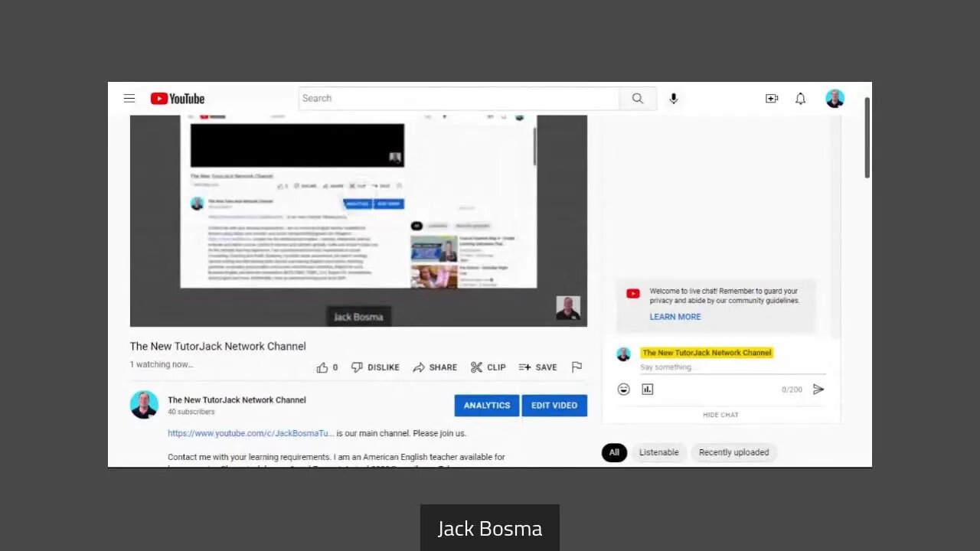Click '1 watching now' text

[x=162, y=364]
